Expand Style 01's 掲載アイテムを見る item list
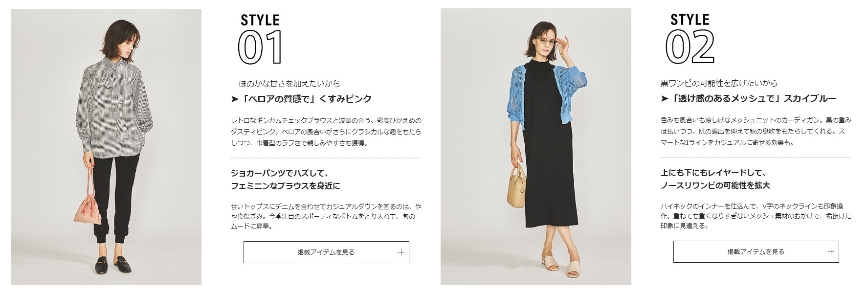The height and width of the screenshot is (296, 868). click(x=326, y=252)
